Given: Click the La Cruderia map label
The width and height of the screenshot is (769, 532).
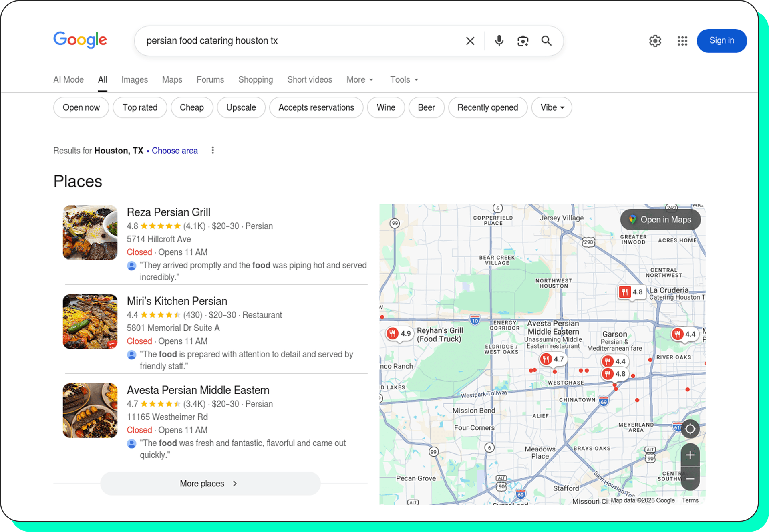Looking at the screenshot, I should [x=669, y=290].
